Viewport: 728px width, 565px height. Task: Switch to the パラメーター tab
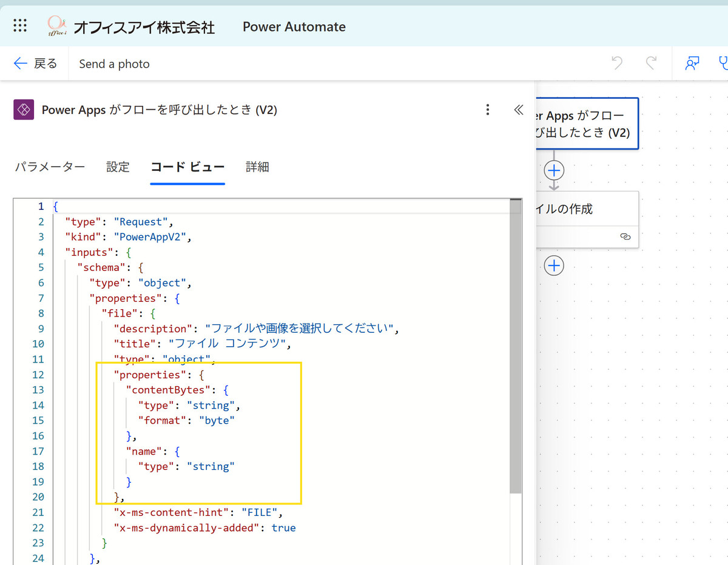(50, 167)
